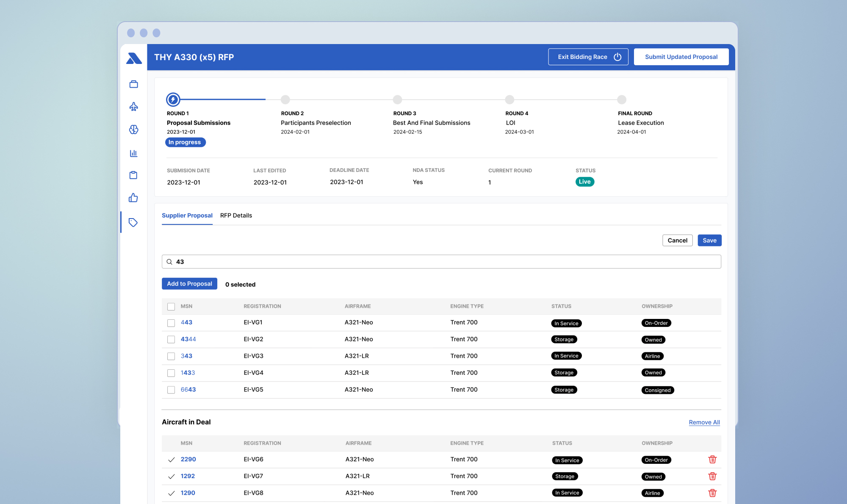Click the Airline badge for EI-VG3
The height and width of the screenshot is (504, 847).
(652, 356)
